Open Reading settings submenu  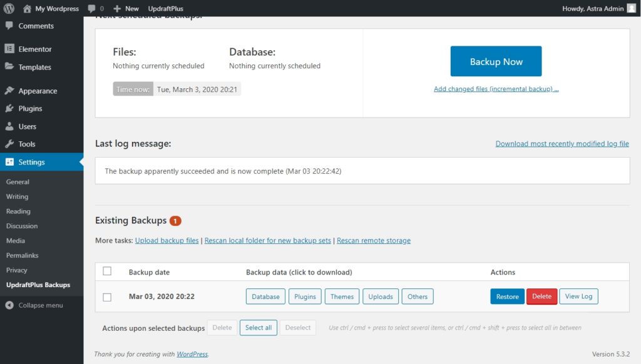(18, 211)
